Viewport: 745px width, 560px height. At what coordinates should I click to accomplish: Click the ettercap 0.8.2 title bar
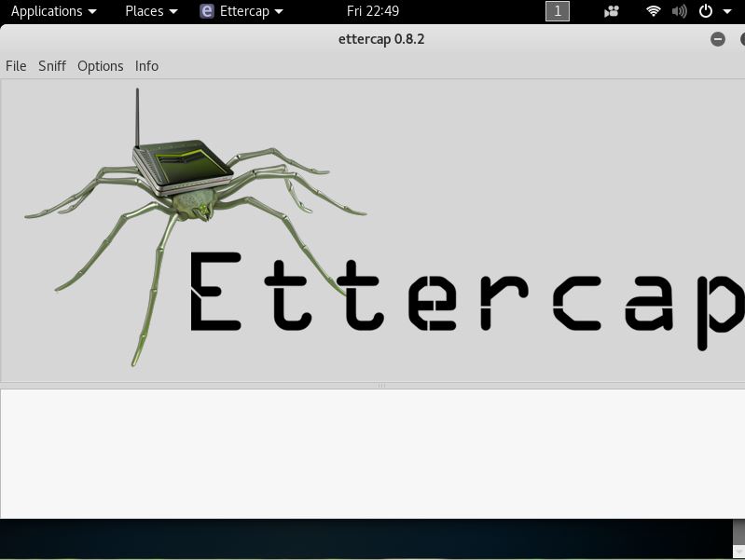coord(381,39)
